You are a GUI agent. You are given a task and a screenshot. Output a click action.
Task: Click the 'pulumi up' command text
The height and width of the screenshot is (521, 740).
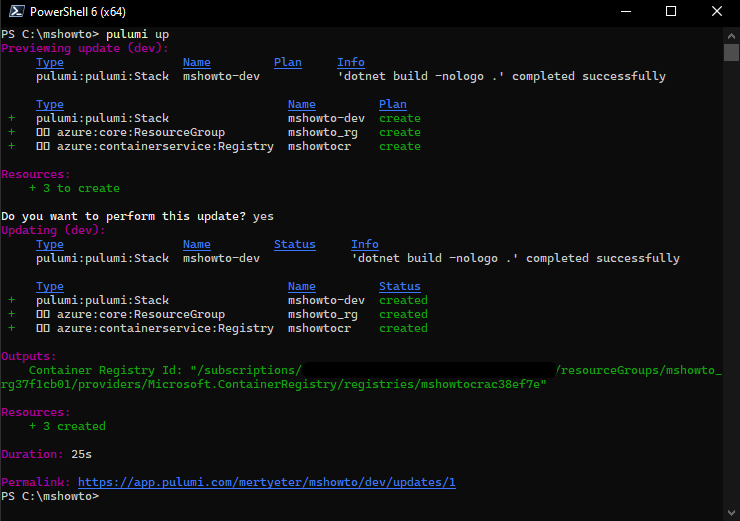[x=137, y=34]
